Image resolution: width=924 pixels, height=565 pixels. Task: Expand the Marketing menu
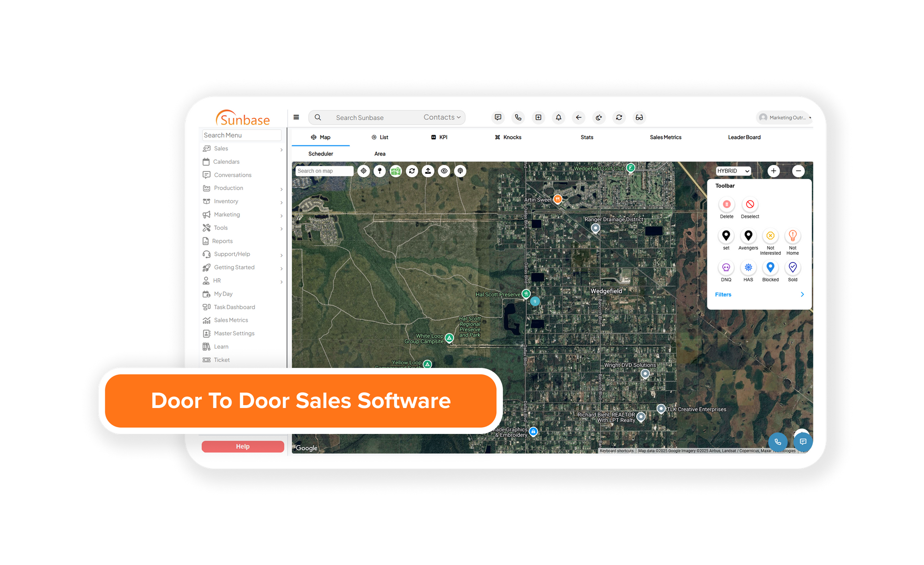(243, 215)
